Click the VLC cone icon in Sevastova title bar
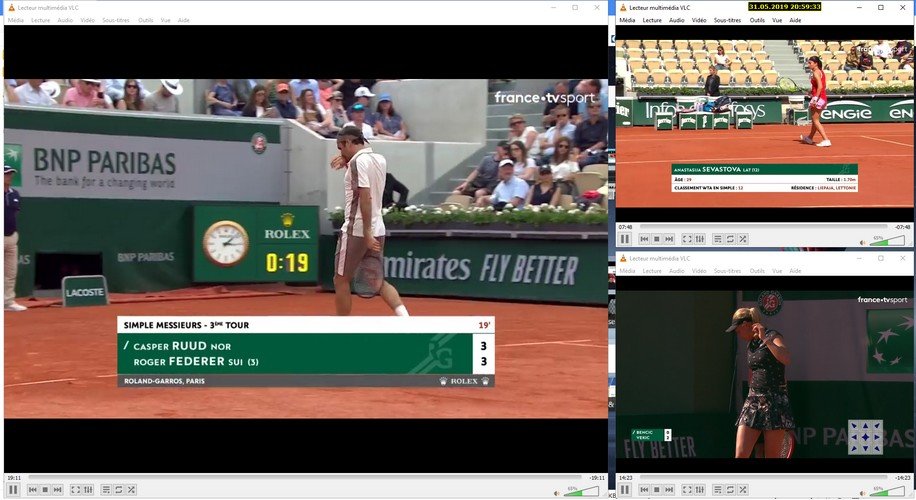Screen dimensions: 916x500 [x=623, y=8]
